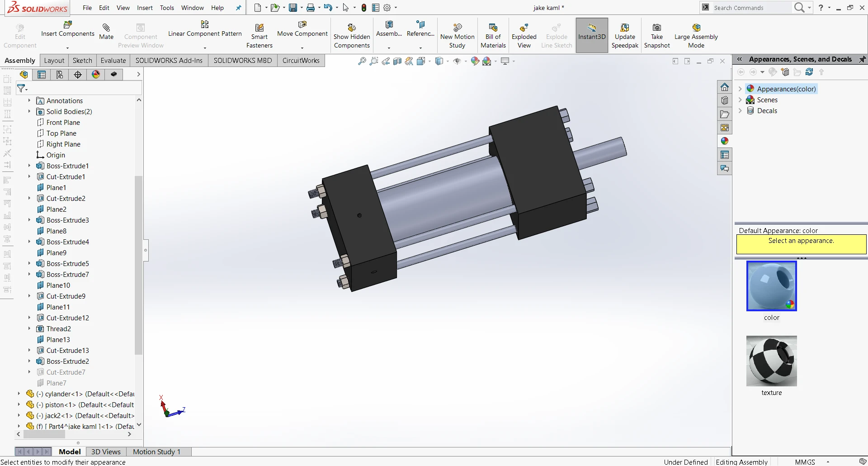Click Exploded View icon
The width and height of the screenshot is (868, 466).
point(524,28)
